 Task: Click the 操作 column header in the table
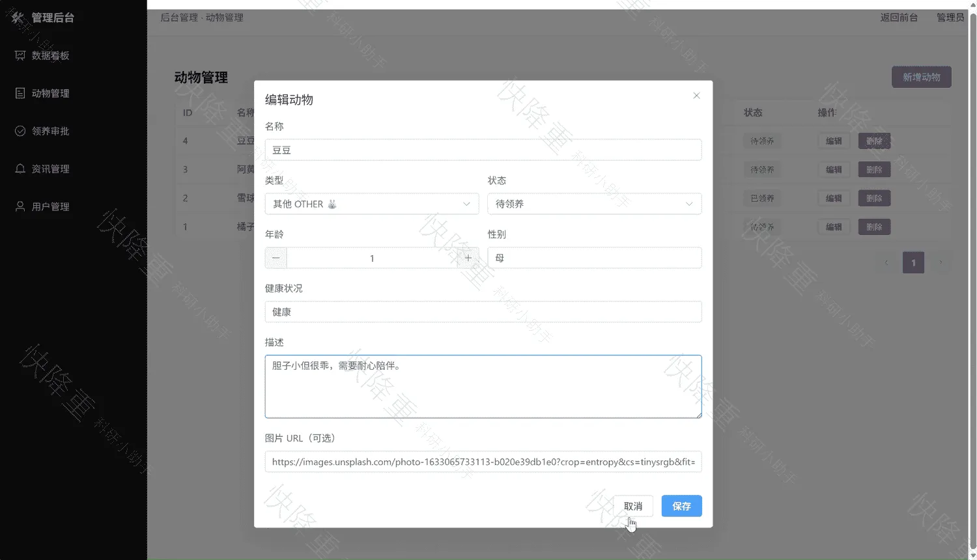pos(827,113)
